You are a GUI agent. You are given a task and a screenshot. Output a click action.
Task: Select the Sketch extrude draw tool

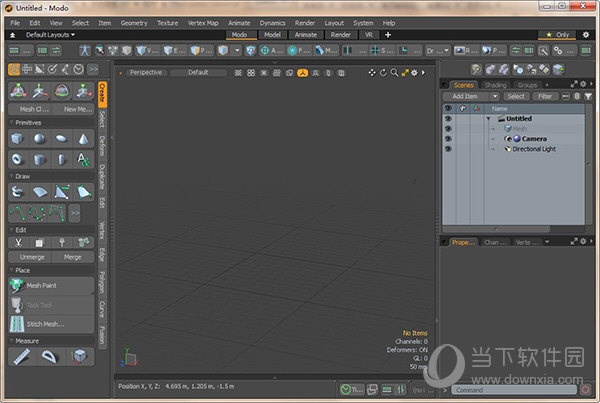tap(17, 192)
